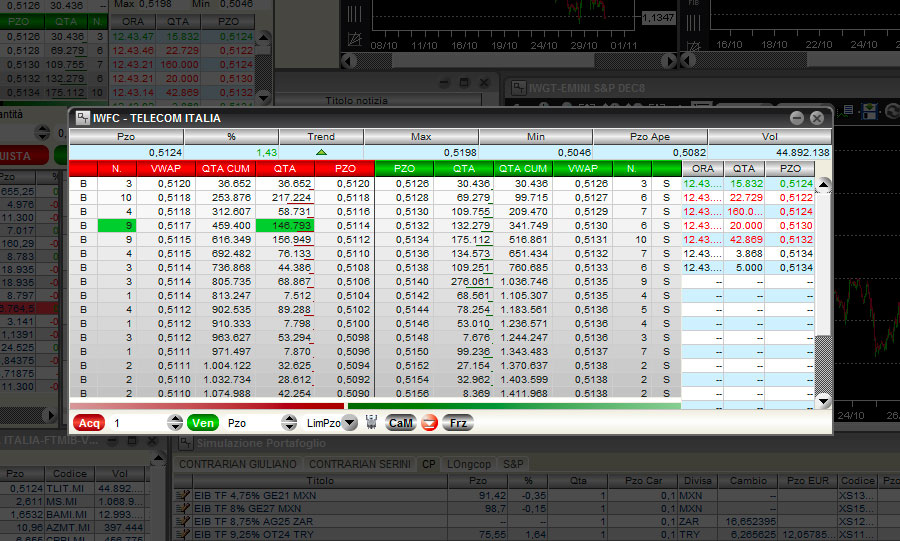This screenshot has width=900, height=541.
Task: Click the red round arrow icon before Frz
Action: (x=429, y=423)
